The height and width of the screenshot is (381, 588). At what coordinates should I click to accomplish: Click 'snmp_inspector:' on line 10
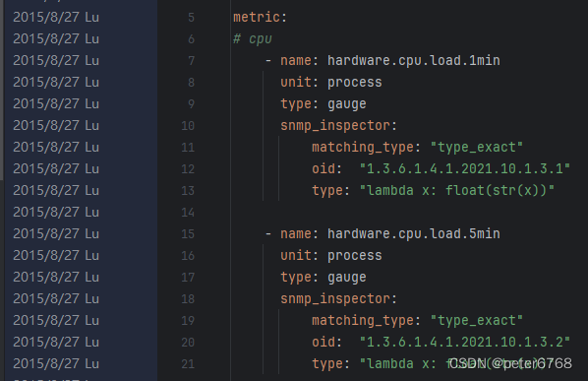click(338, 126)
